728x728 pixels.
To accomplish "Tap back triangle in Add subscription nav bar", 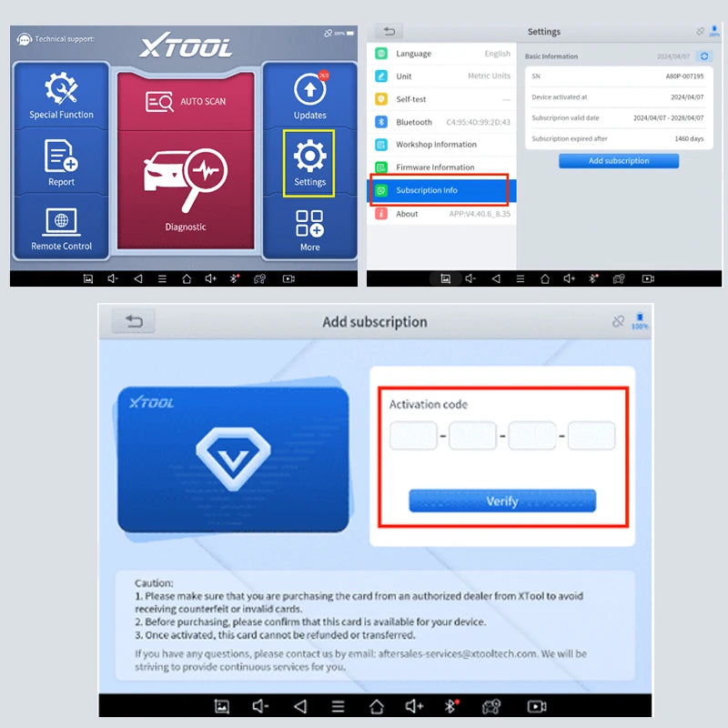I will coord(300,706).
